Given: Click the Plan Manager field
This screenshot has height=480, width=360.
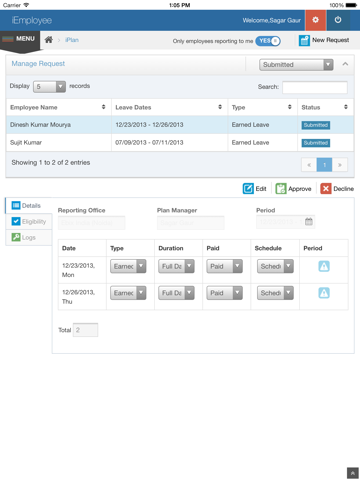Looking at the screenshot, I should tap(191, 223).
